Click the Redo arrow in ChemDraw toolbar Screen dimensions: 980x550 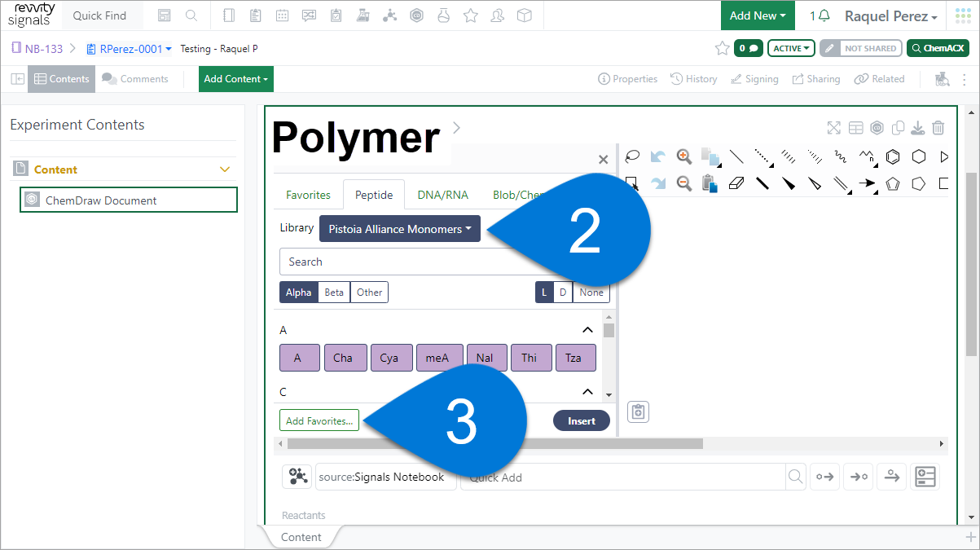(x=658, y=183)
